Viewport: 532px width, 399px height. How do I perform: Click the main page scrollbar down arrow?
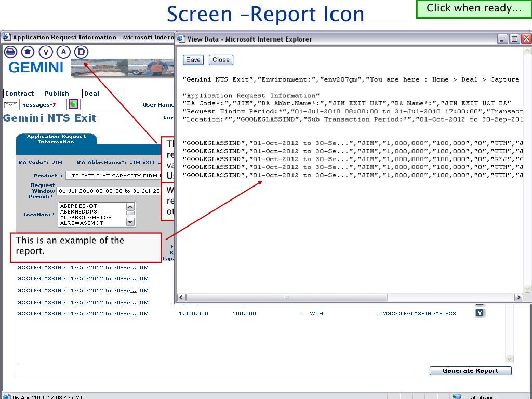pyautogui.click(x=509, y=358)
